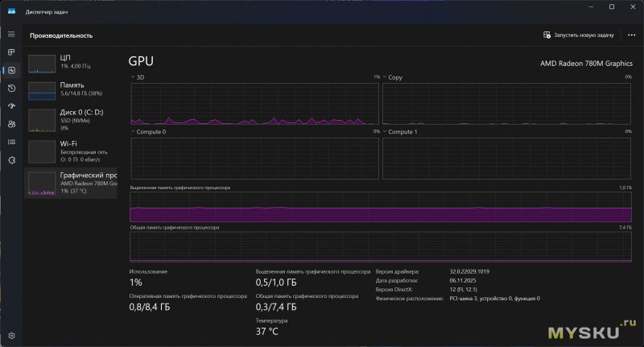Image resolution: width=644 pixels, height=347 pixels.
Task: Select ЦП in the performance list
Action: click(72, 63)
